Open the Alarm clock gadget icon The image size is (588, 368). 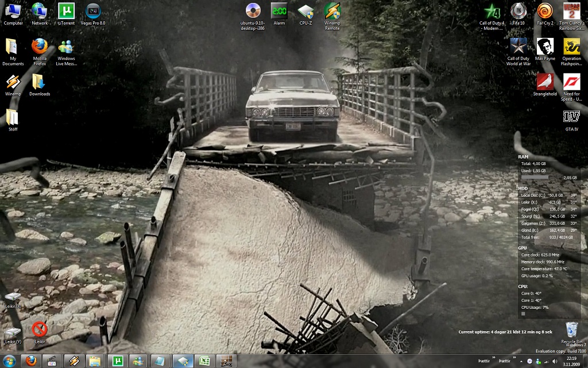click(x=280, y=14)
